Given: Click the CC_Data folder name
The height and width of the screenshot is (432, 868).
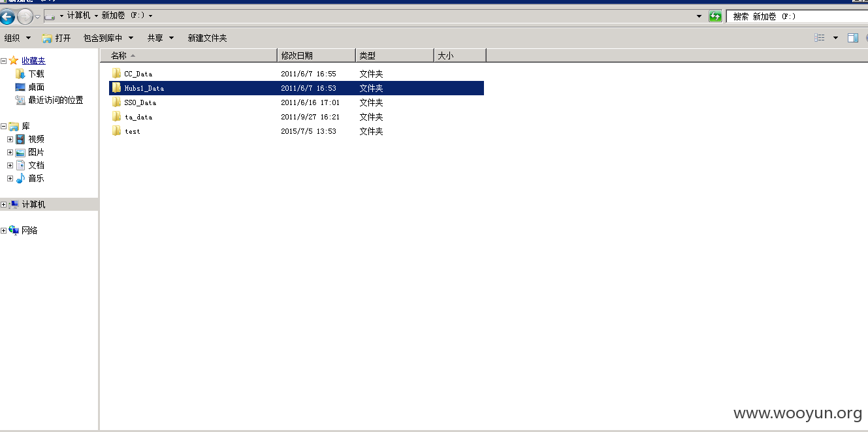Looking at the screenshot, I should coord(138,74).
